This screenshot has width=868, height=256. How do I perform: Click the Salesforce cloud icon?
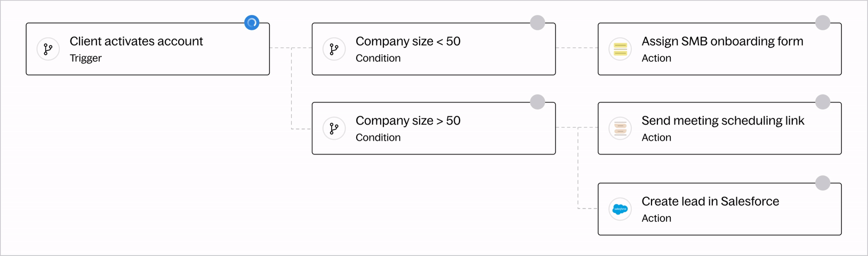(x=620, y=209)
